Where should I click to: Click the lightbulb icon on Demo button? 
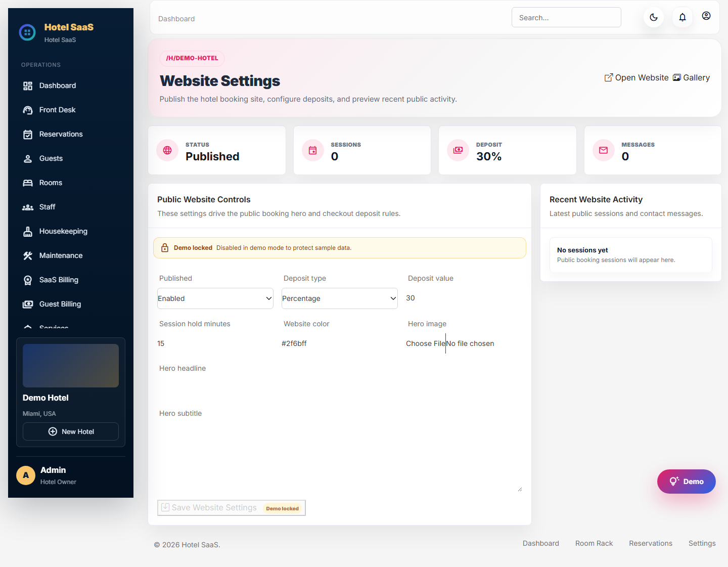tap(674, 482)
